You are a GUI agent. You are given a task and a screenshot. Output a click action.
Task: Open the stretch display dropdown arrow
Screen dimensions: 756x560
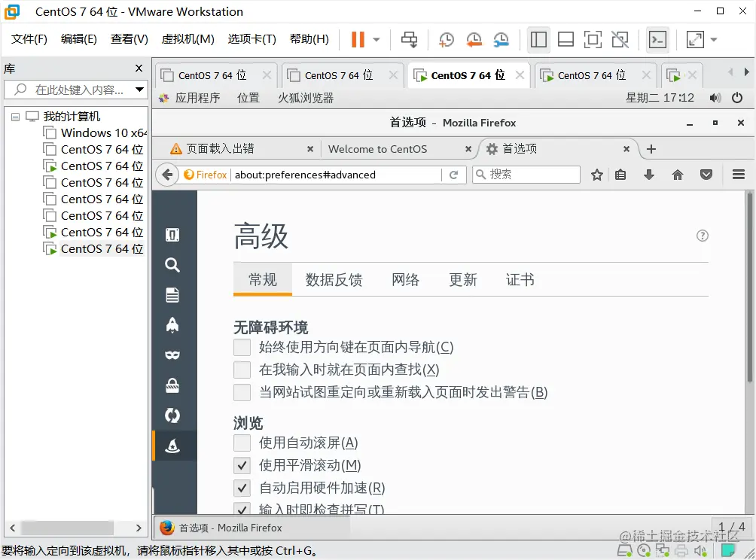pyautogui.click(x=714, y=40)
